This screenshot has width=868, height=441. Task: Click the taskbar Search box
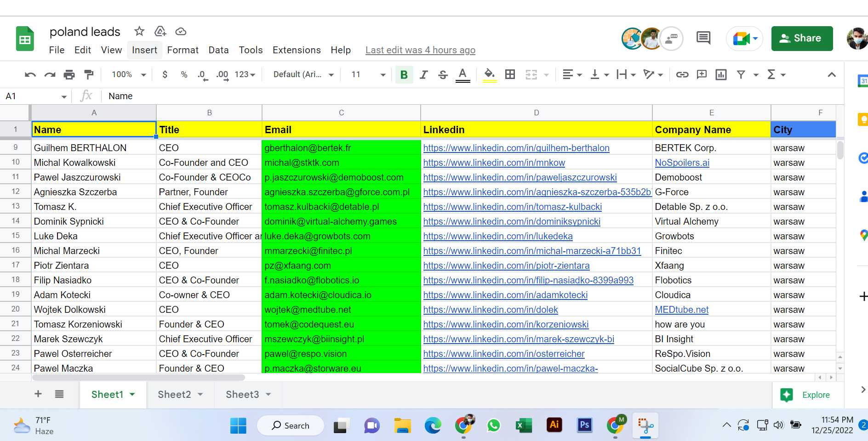290,426
